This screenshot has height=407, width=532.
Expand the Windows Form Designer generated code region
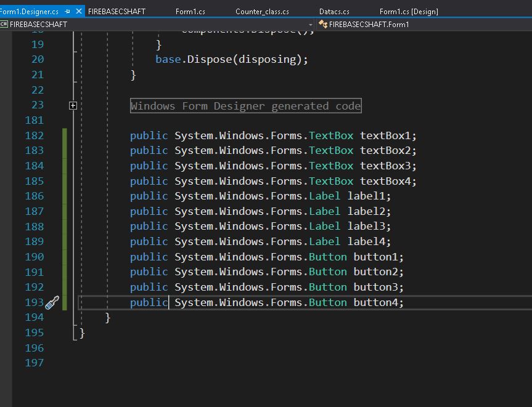coord(72,105)
